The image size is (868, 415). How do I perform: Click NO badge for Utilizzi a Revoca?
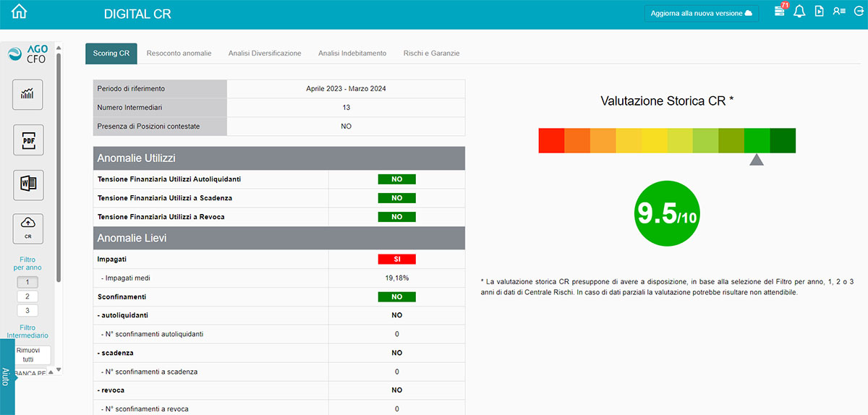click(x=397, y=217)
